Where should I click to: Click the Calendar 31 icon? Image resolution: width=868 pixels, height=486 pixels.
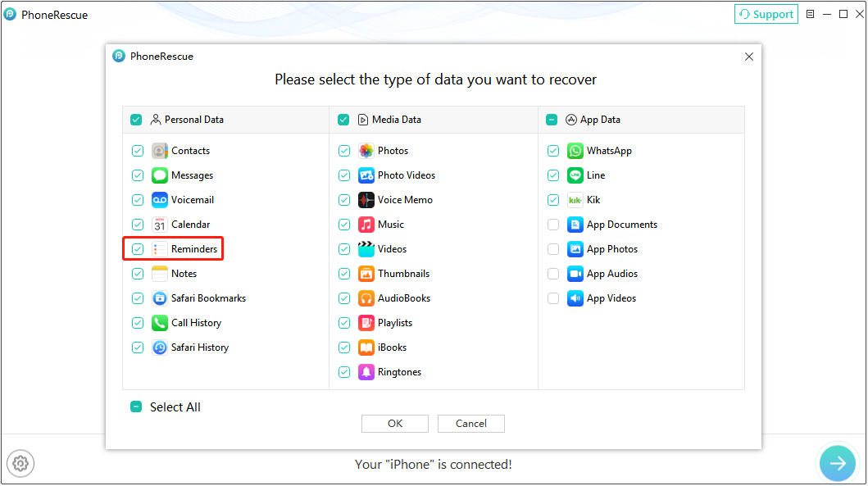[160, 225]
